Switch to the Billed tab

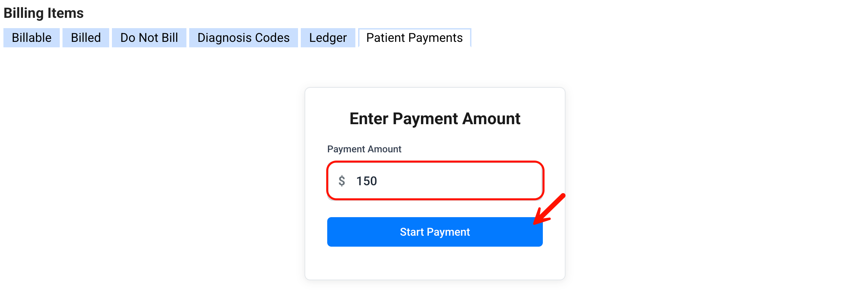pyautogui.click(x=86, y=38)
